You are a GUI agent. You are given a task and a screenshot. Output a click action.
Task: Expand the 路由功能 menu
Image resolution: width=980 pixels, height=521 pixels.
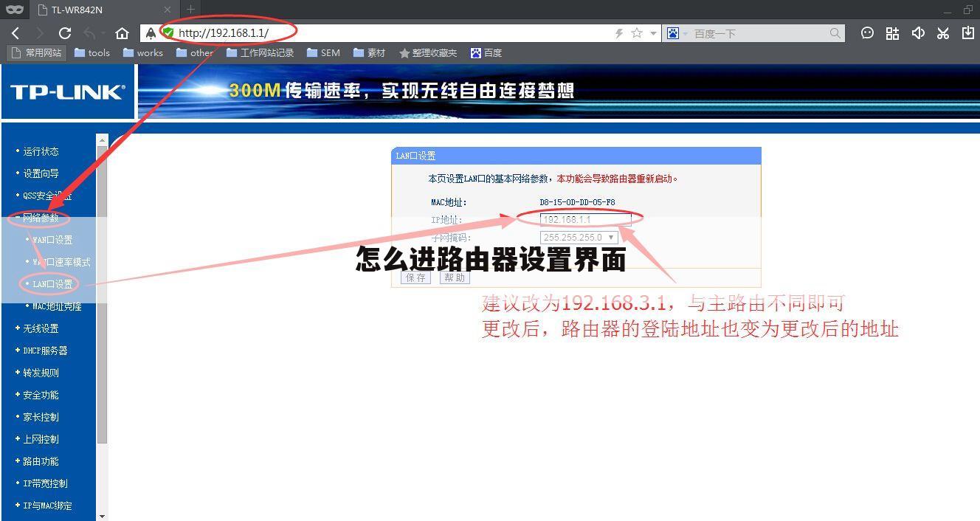41,461
